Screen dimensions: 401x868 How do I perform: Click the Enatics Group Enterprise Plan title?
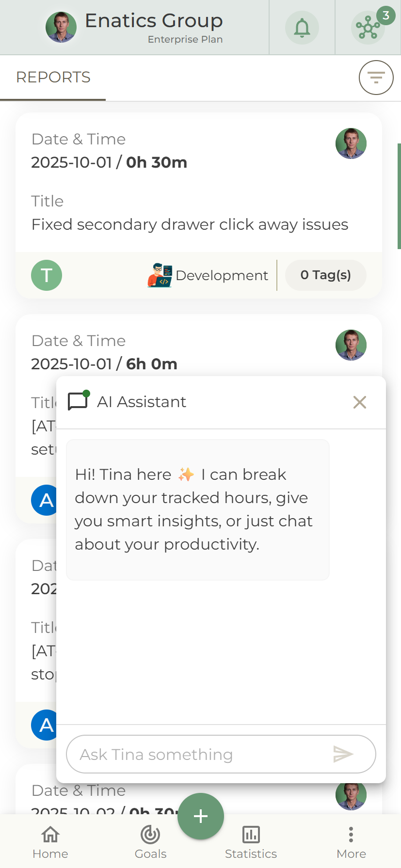click(154, 28)
